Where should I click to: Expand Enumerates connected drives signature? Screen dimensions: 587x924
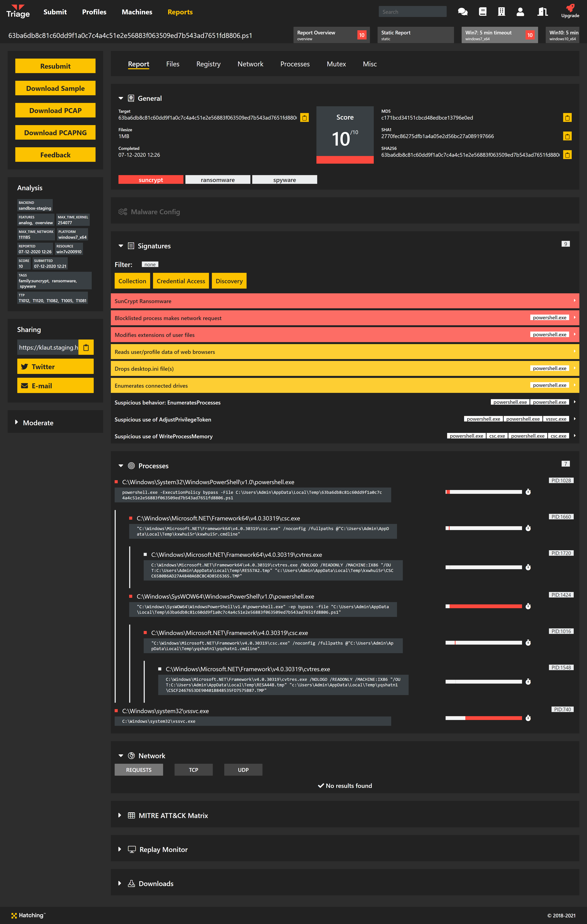[x=345, y=385]
